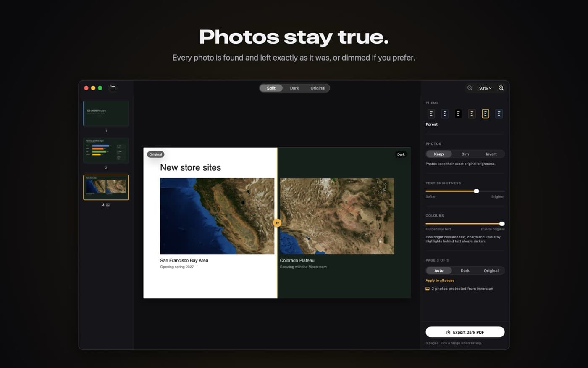Click the 'Original' badge on the slide
This screenshot has width=588, height=368.
155,154
